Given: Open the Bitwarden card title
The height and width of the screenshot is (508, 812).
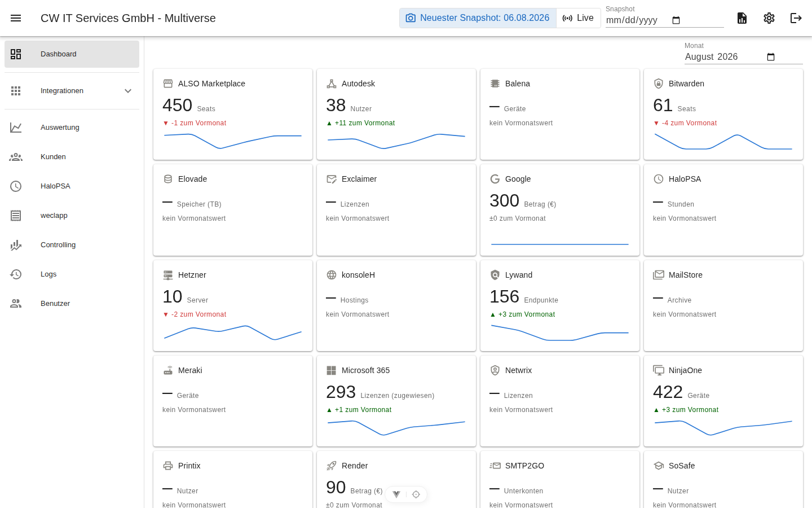Looking at the screenshot, I should [686, 84].
